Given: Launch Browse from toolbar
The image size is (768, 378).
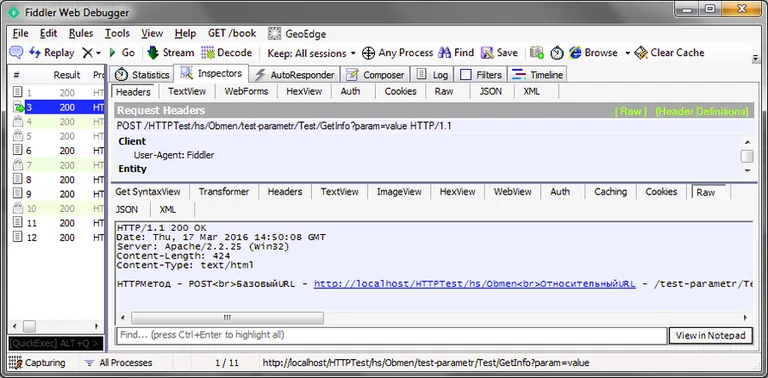Looking at the screenshot, I should (x=593, y=53).
